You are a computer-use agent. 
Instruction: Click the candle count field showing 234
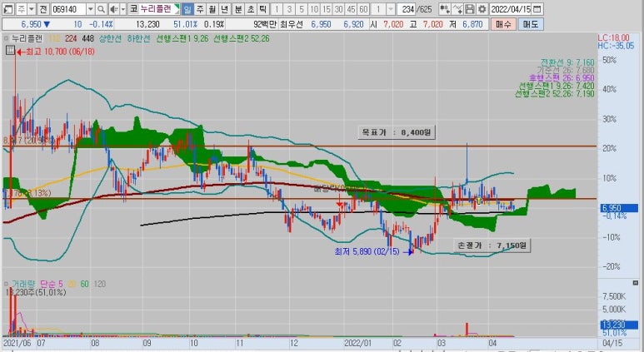[x=407, y=8]
